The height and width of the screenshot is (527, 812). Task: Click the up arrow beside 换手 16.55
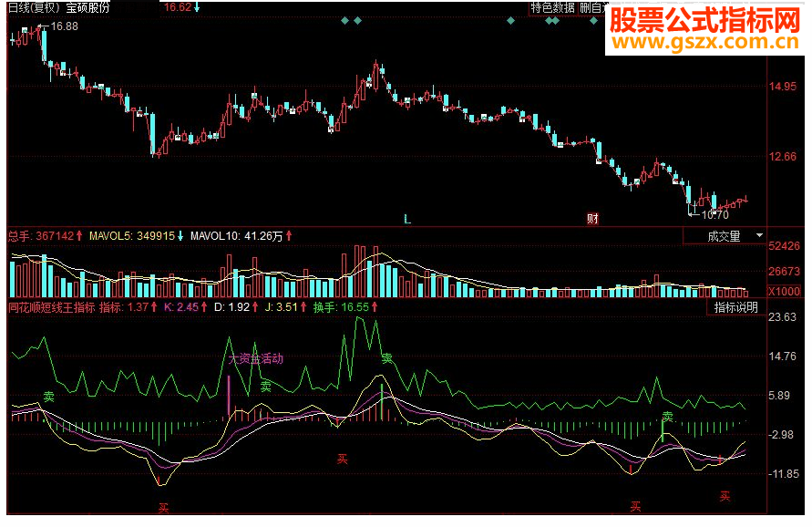point(376,308)
